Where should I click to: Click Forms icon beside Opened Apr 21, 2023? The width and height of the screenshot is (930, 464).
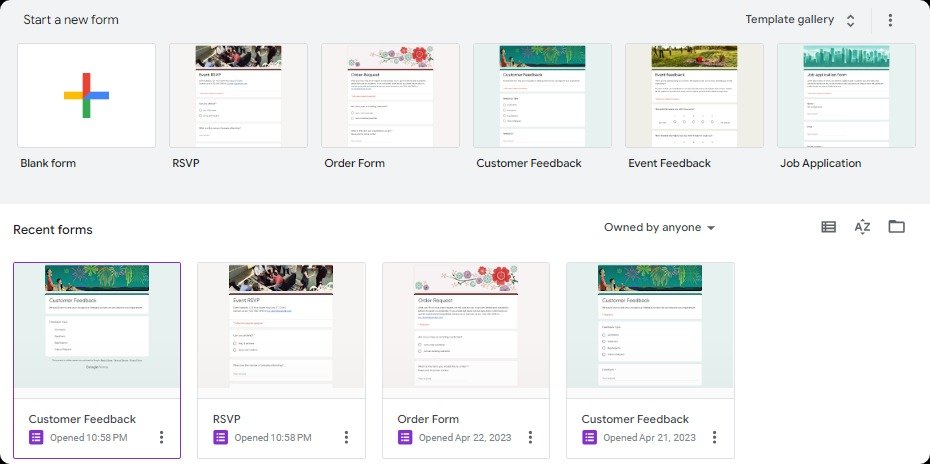coord(590,438)
